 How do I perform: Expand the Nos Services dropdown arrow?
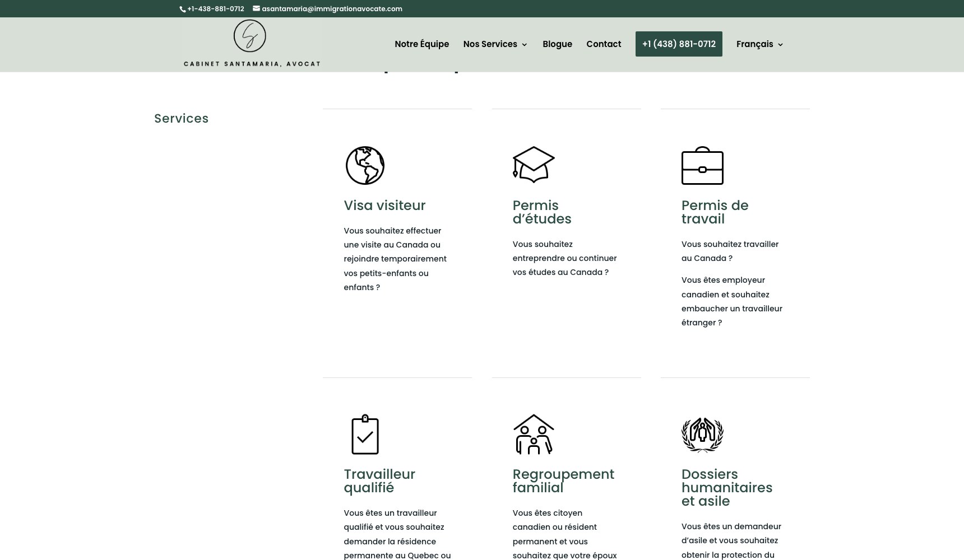pos(525,44)
